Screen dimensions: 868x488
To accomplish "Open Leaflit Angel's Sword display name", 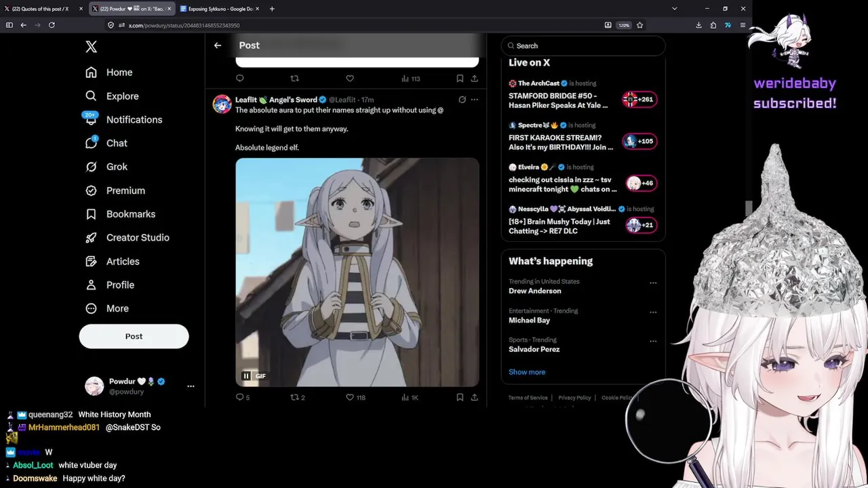I will coord(276,100).
